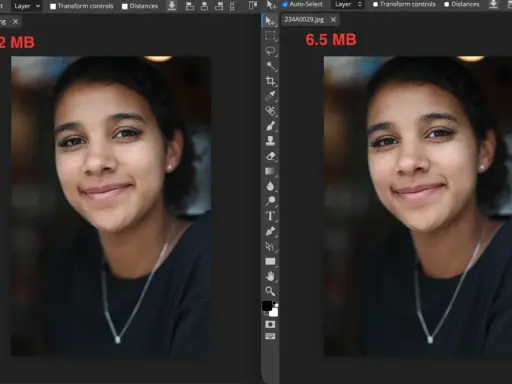Activate the Hand pan tool
This screenshot has height=384, width=512.
270,276
